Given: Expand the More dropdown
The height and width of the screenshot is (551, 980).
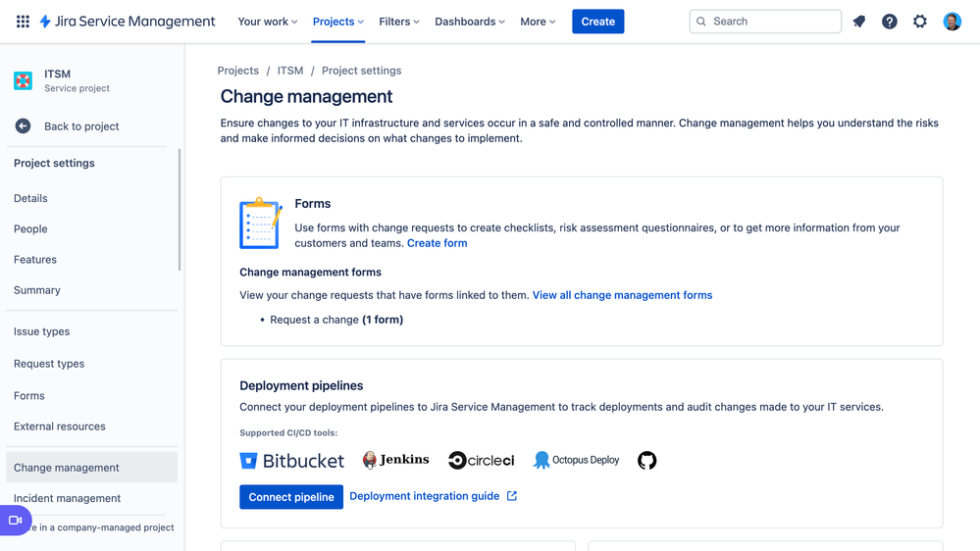Looking at the screenshot, I should 538,22.
